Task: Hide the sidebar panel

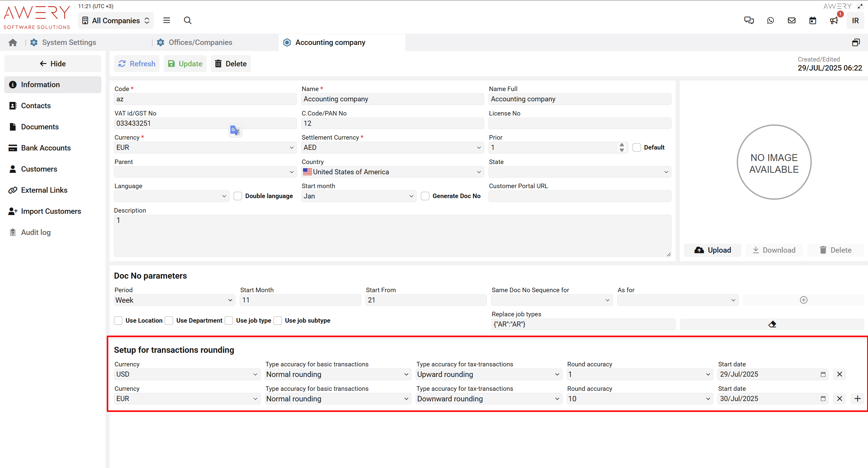Action: click(x=52, y=64)
